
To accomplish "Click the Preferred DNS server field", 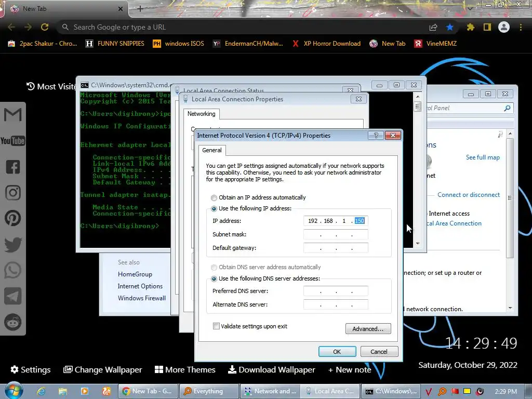I will [336, 291].
